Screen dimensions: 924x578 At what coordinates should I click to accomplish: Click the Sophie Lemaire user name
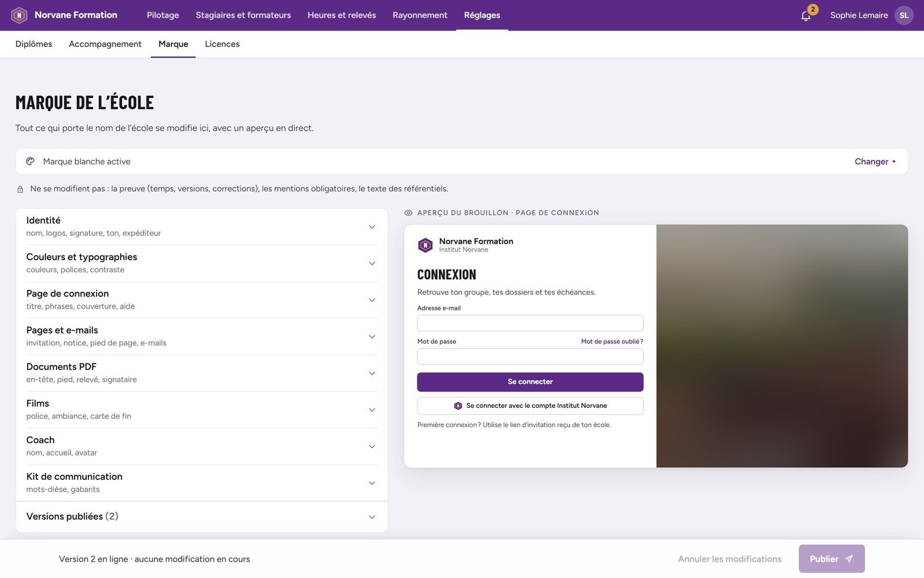coord(859,16)
